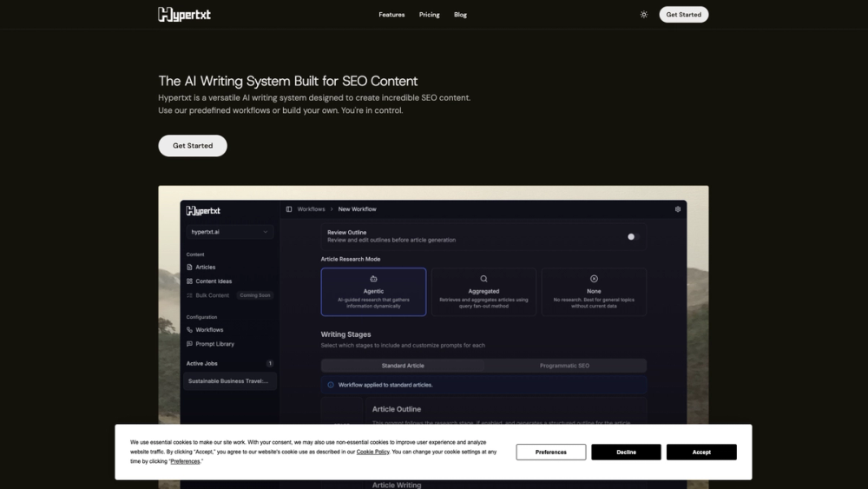Click the Workflows sidebar icon
This screenshot has width=868, height=489.
click(189, 329)
